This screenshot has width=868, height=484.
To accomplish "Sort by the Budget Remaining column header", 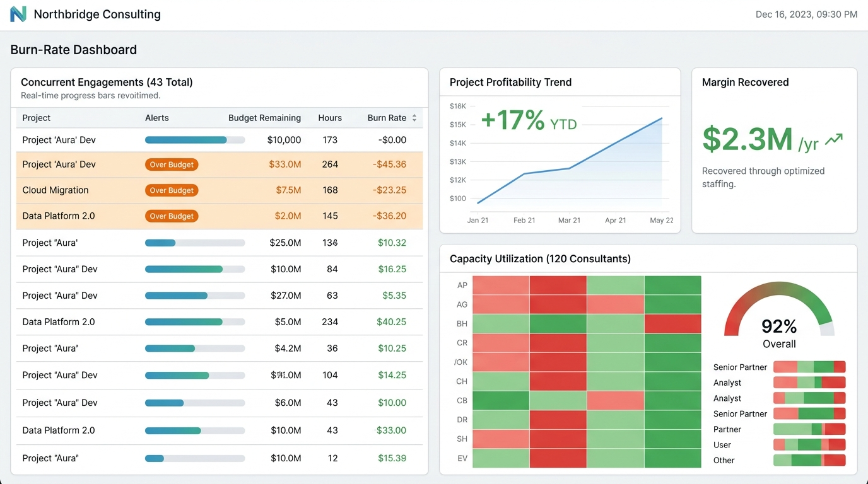I will click(x=264, y=118).
